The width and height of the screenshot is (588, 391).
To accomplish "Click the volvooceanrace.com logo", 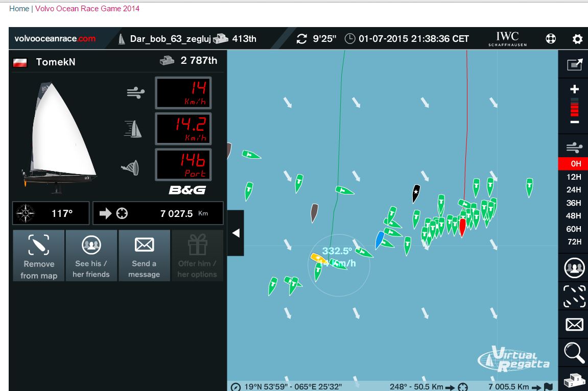I will pos(55,39).
